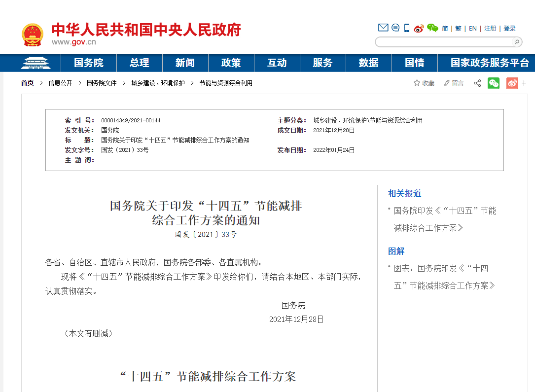Click the mobile phone icon in header
This screenshot has width=535, height=392.
coord(407,28)
